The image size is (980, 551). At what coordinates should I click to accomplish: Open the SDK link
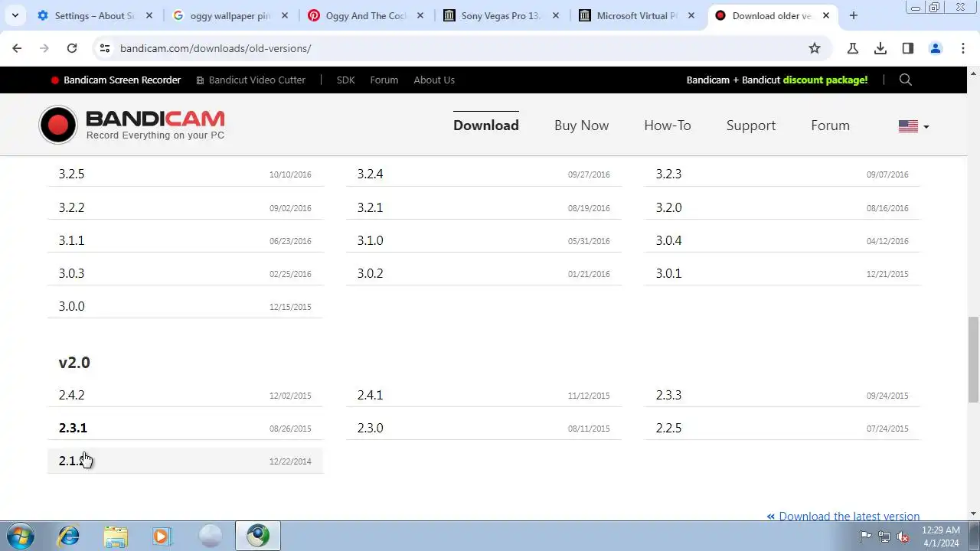click(345, 80)
